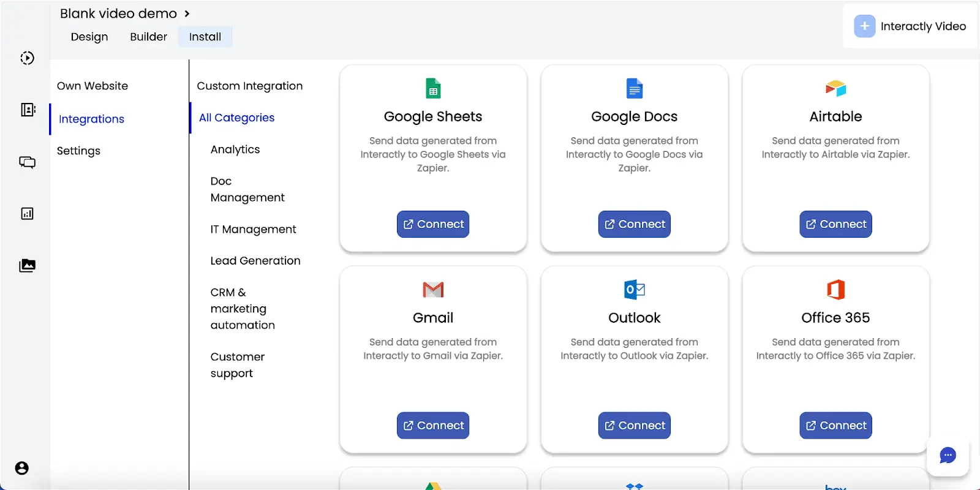The height and width of the screenshot is (490, 980).
Task: Click the Airtable logo icon
Action: (x=835, y=89)
